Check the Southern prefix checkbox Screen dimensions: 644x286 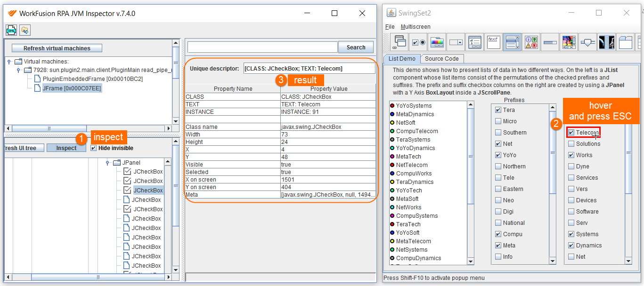[x=498, y=133]
